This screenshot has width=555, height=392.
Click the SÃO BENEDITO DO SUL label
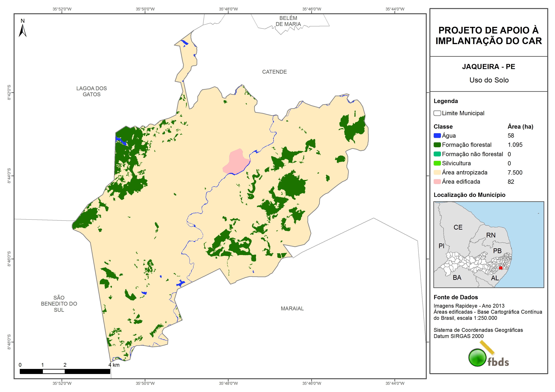coord(59,304)
